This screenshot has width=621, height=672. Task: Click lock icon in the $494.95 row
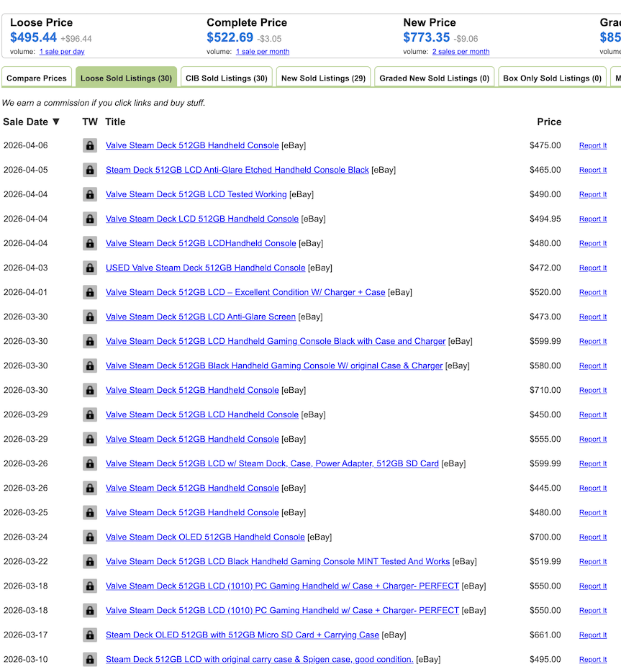pos(89,219)
